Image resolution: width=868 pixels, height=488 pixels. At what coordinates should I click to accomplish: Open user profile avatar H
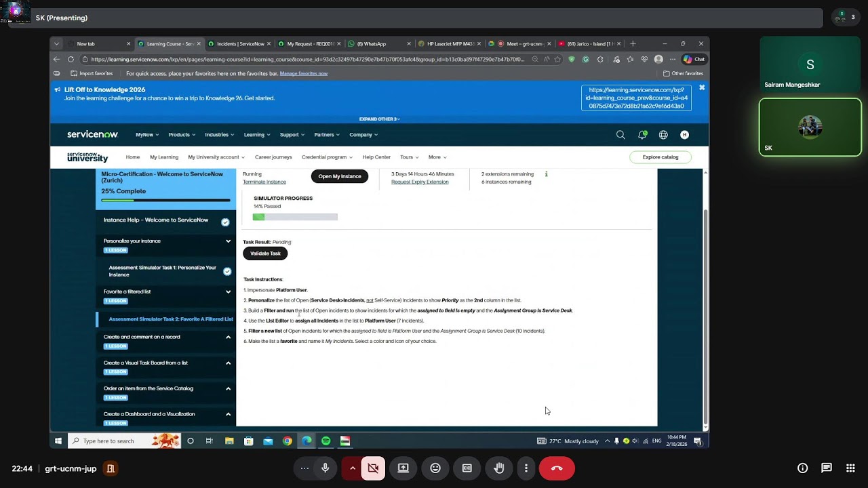pyautogui.click(x=684, y=135)
